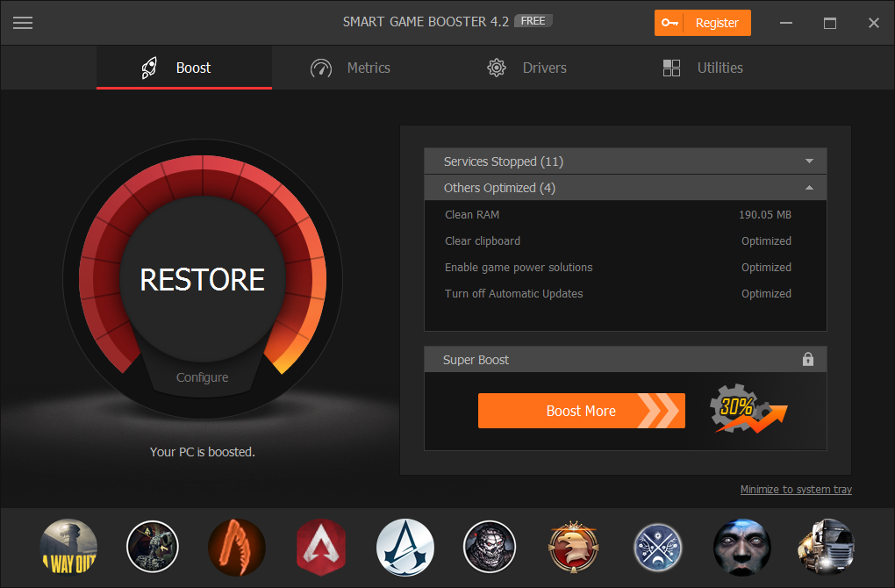The width and height of the screenshot is (895, 588).
Task: Launch the blue-faced character game icon
Action: (x=742, y=547)
